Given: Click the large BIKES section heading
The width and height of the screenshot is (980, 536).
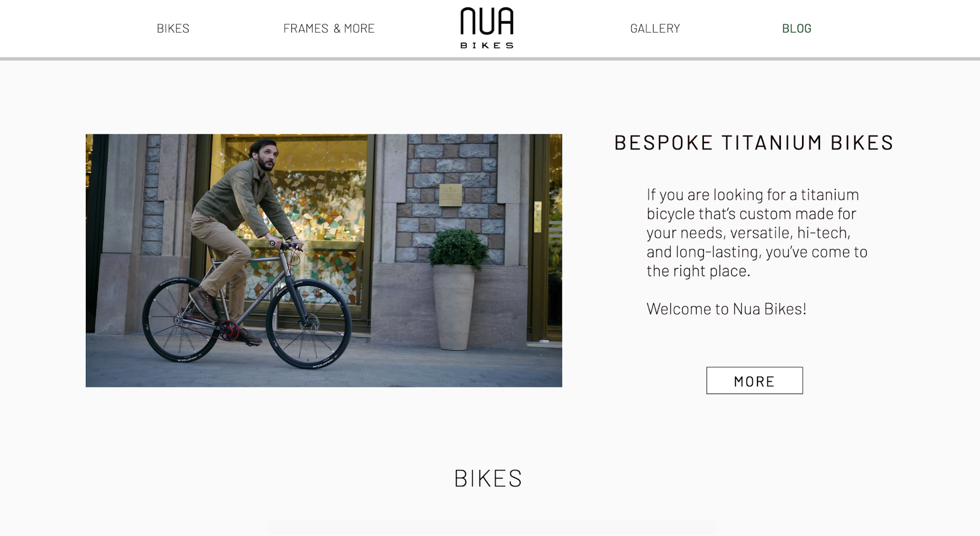Looking at the screenshot, I should 488,478.
